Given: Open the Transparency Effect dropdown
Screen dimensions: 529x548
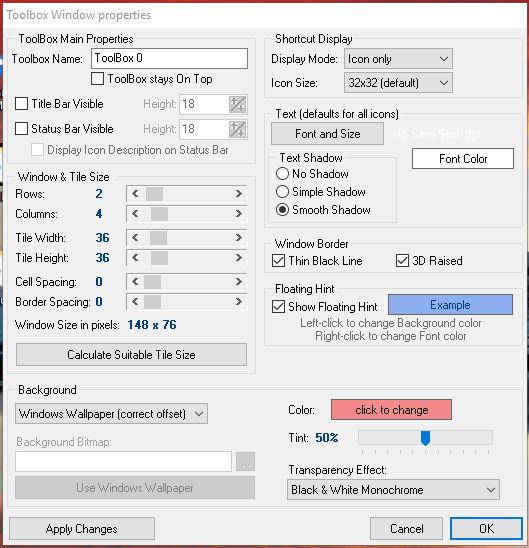Looking at the screenshot, I should coord(393,490).
